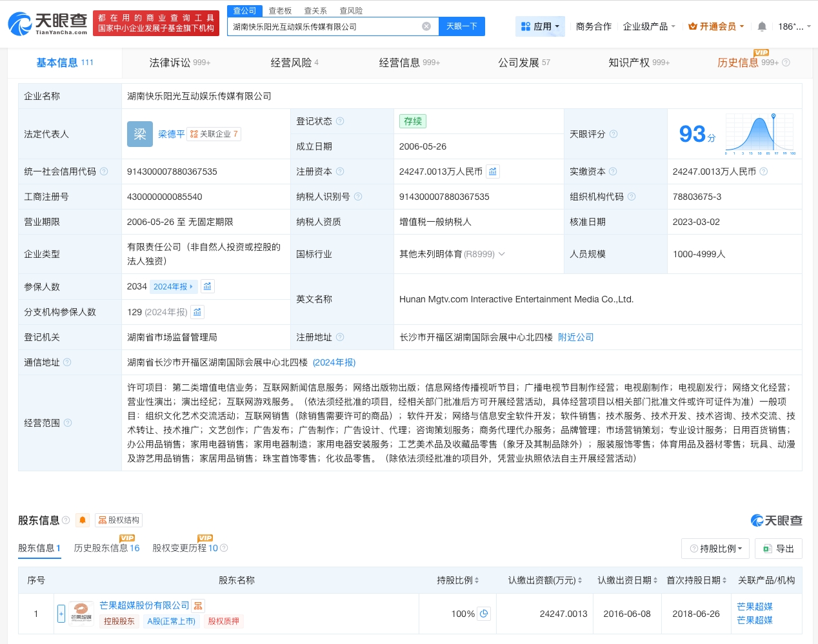Click the help icon next to 天眼评分
The width and height of the screenshot is (818, 644).
(x=613, y=134)
